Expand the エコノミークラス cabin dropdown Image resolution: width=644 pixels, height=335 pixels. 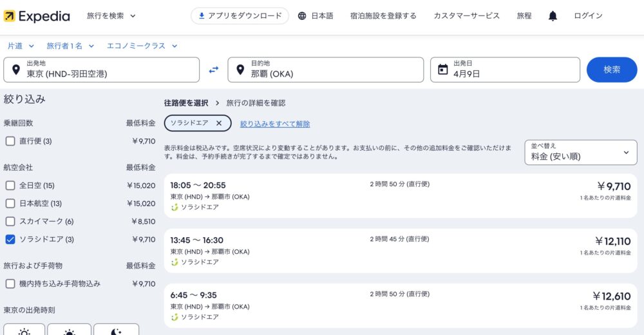tap(142, 46)
